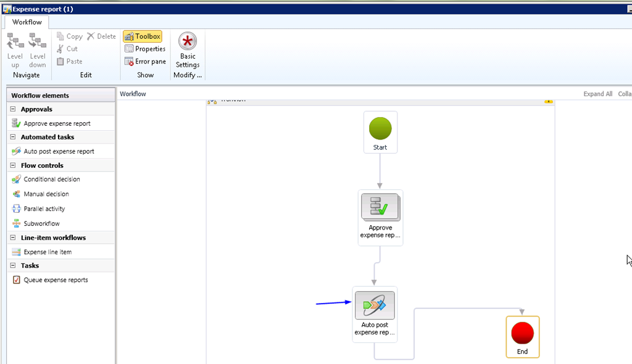Viewport: 632px width, 364px height.
Task: Pick Conditional decision from the flow controls
Action: coord(52,180)
